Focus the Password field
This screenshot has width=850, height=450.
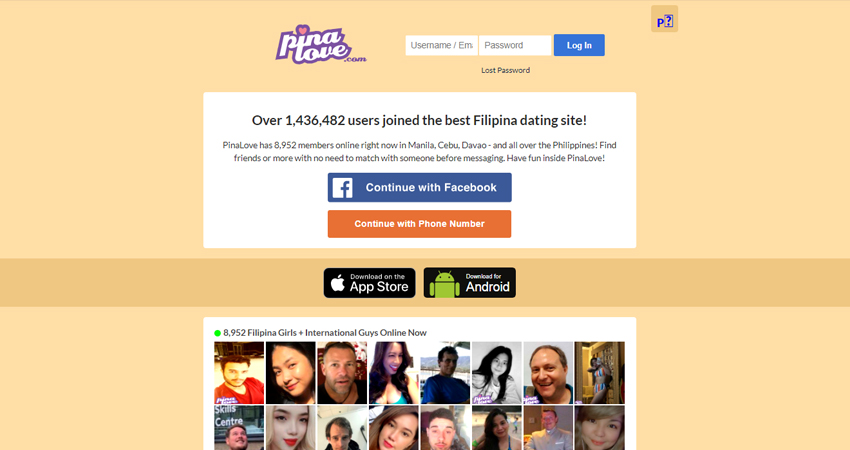tap(515, 46)
